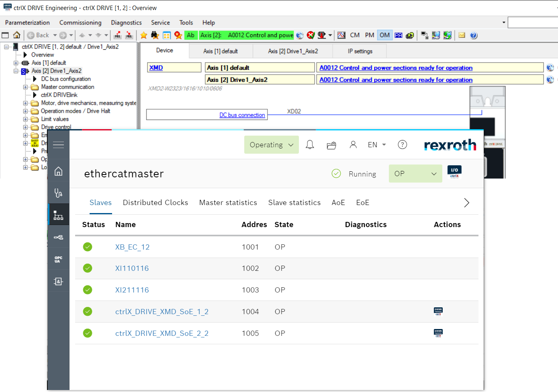Open the hamburger navigation menu

coord(58,145)
